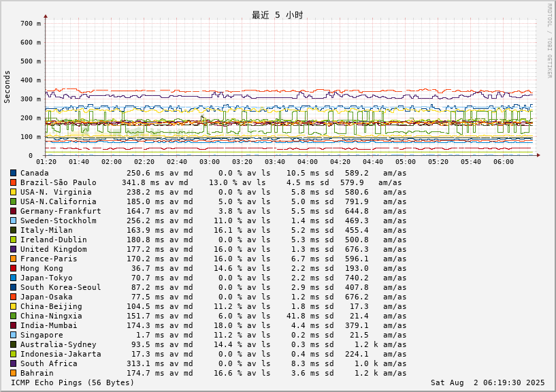556x392 pixels.
Task: Click the graph title "最近 5 小时"
Action: pos(277,15)
